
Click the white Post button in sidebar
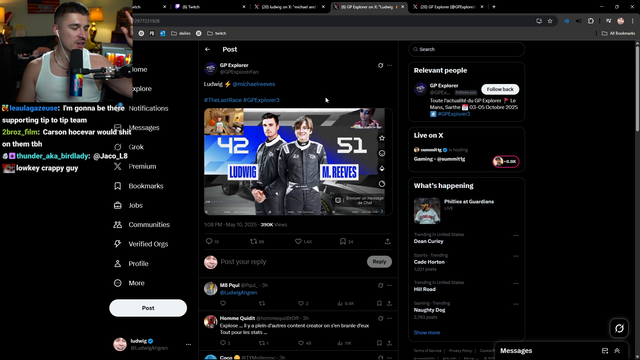coord(148,308)
